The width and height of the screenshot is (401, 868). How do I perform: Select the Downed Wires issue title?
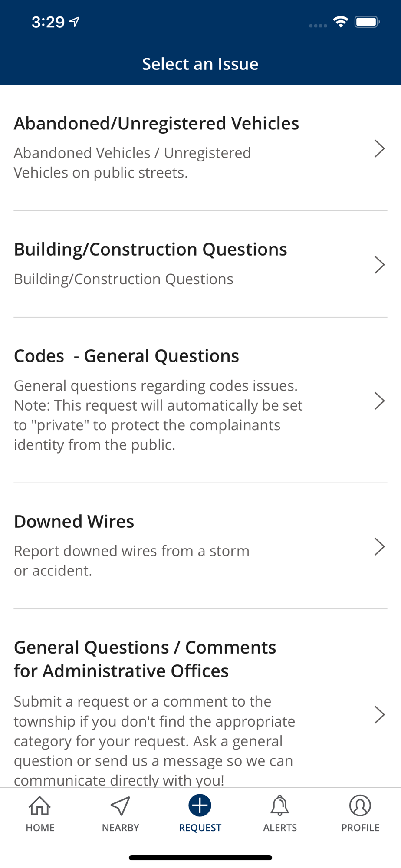[x=74, y=521]
